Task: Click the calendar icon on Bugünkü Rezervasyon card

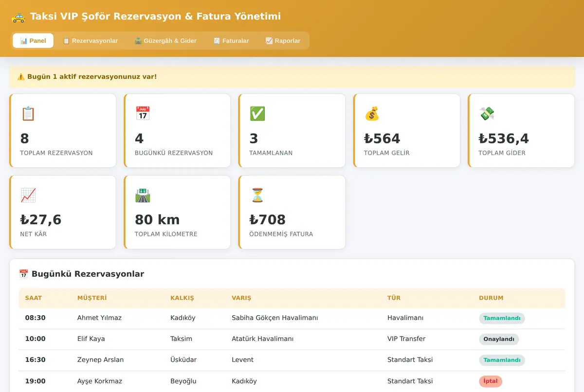Action: (x=143, y=114)
